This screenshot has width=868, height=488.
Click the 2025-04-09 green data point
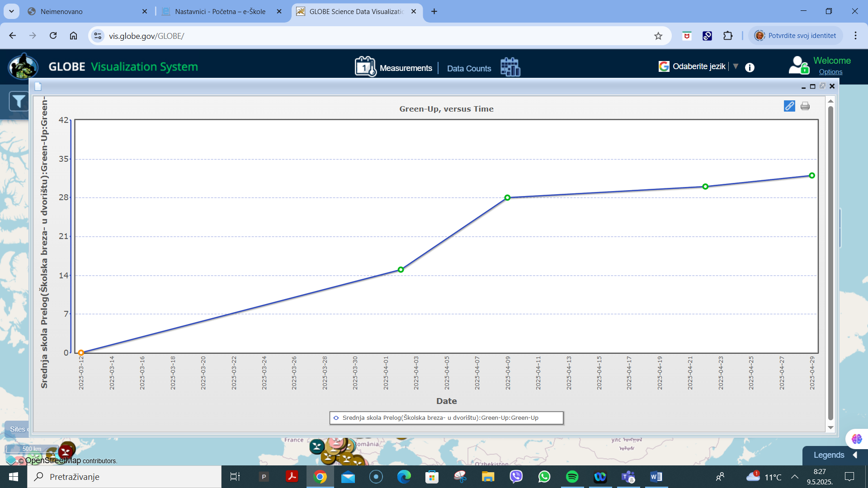tap(507, 198)
